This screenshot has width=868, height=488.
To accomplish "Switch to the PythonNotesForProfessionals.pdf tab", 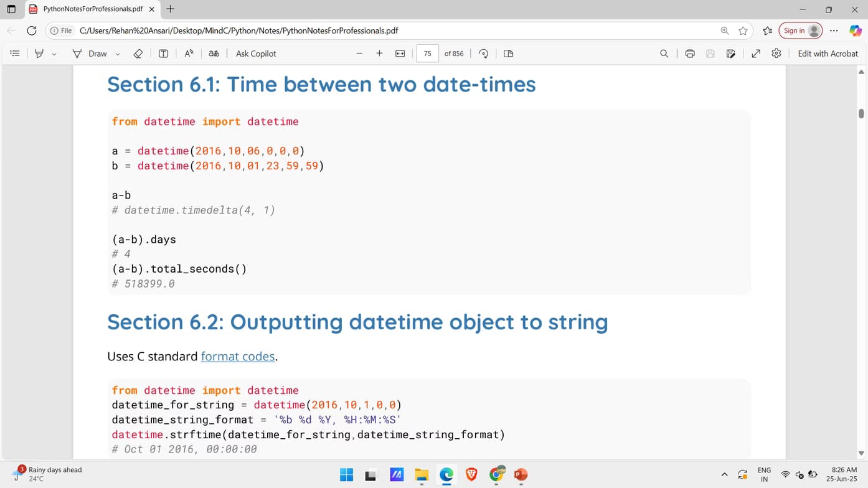I will coord(92,9).
